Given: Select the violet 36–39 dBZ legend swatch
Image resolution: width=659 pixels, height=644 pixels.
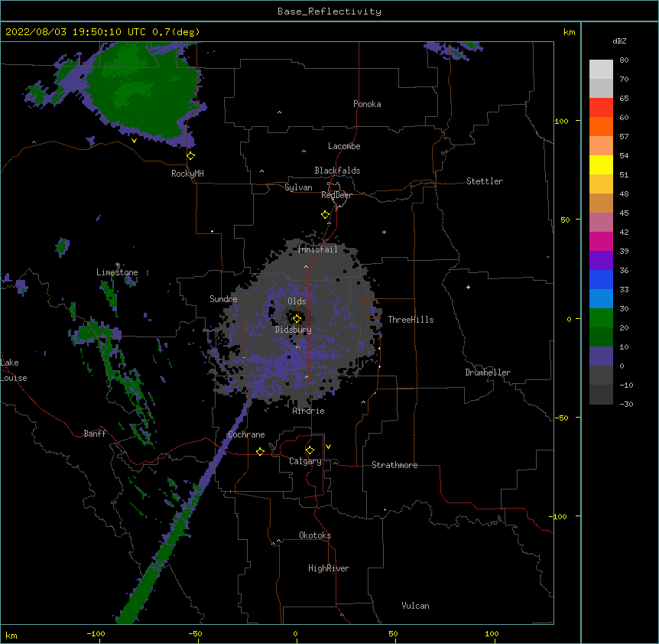Looking at the screenshot, I should click(x=601, y=261).
